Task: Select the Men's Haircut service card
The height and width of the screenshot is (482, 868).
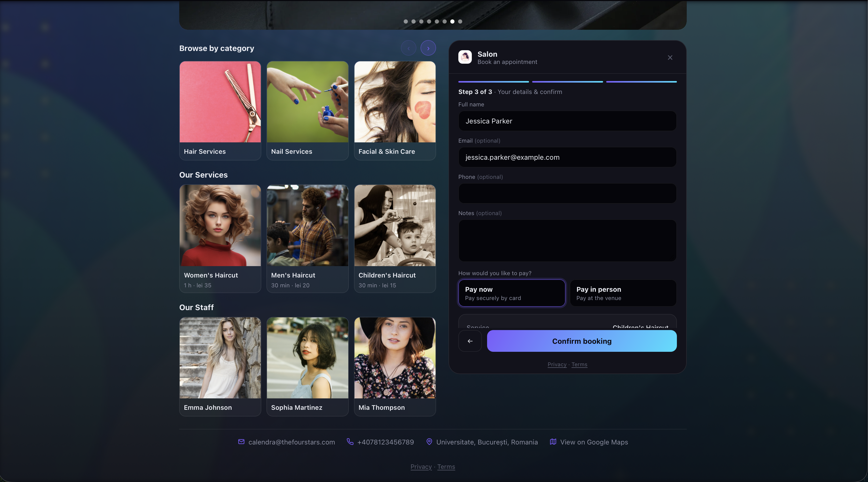Action: [307, 238]
